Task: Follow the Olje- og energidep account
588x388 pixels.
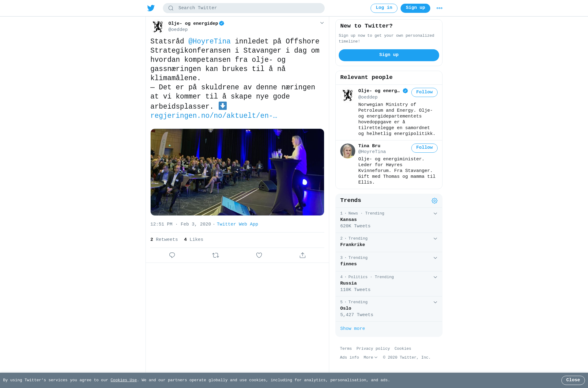Action: click(424, 92)
